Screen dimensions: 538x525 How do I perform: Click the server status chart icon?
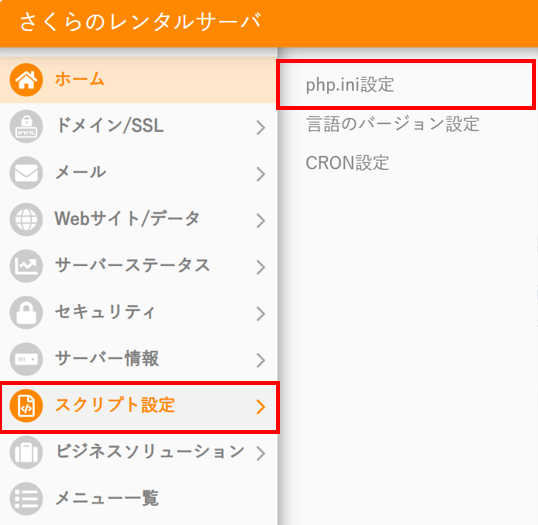[x=26, y=266]
